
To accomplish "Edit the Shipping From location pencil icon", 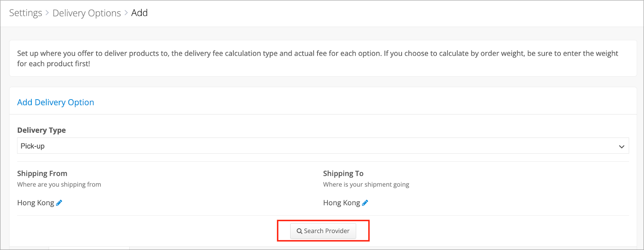I will coord(59,203).
